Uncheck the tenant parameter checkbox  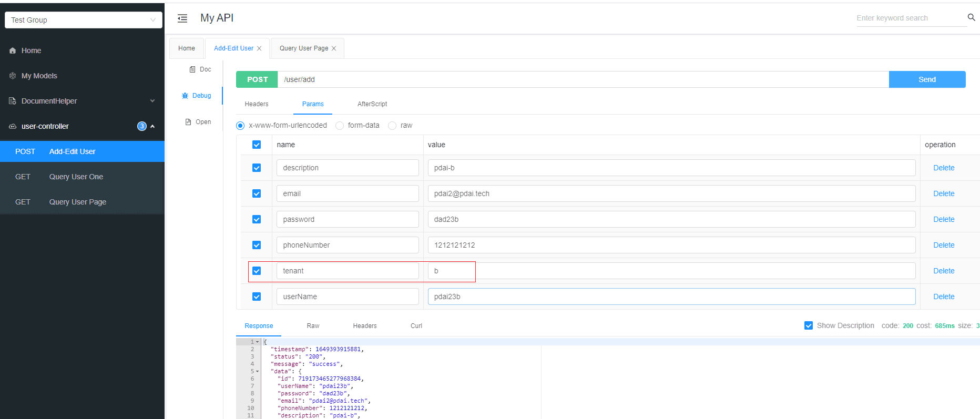[x=257, y=271]
